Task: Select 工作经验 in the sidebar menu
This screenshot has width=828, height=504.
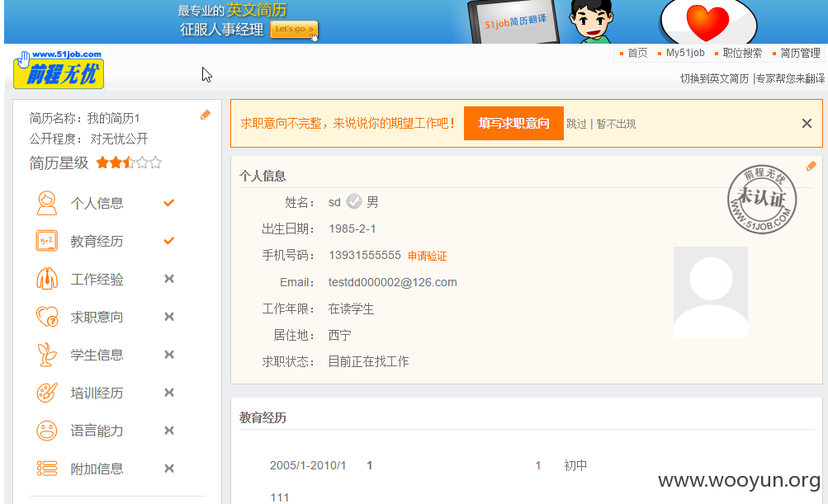Action: pos(97,279)
